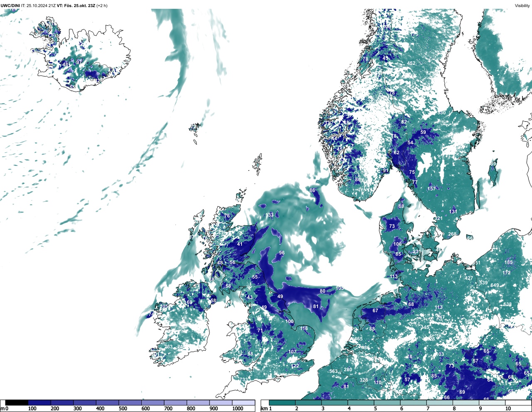The width and height of the screenshot is (532, 412).
Task: Click the "43" value over northwest England
Action: [x=250, y=297]
